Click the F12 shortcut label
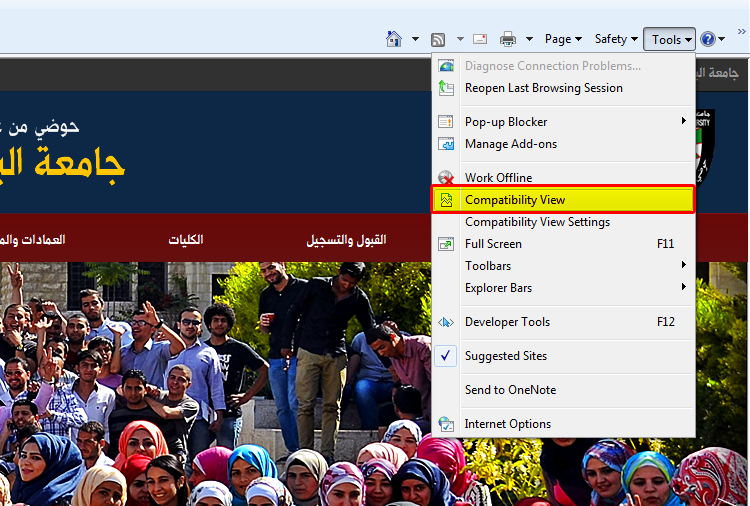 click(665, 322)
